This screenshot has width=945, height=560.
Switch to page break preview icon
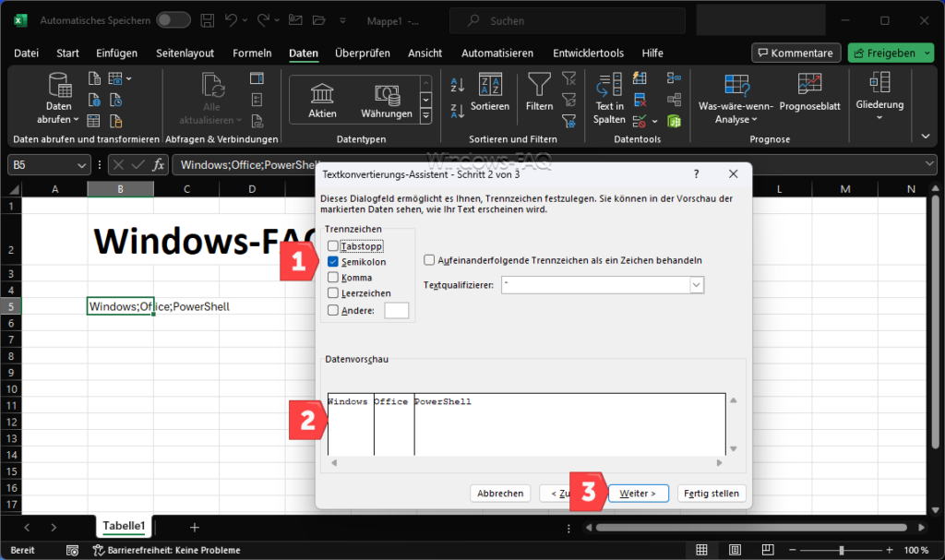click(767, 550)
